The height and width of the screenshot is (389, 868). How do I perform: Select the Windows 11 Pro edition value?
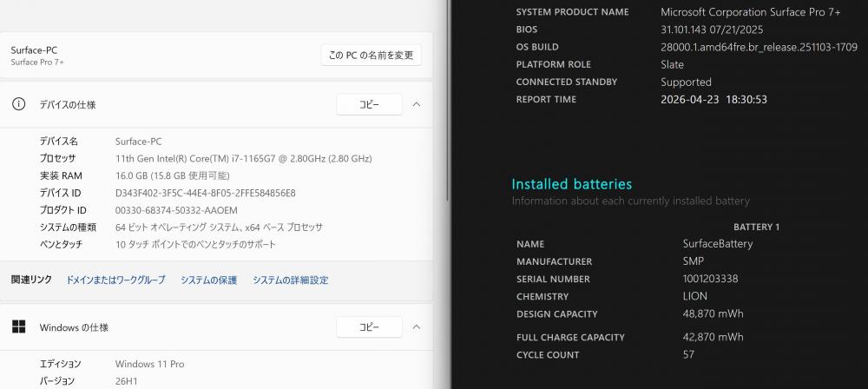click(149, 364)
